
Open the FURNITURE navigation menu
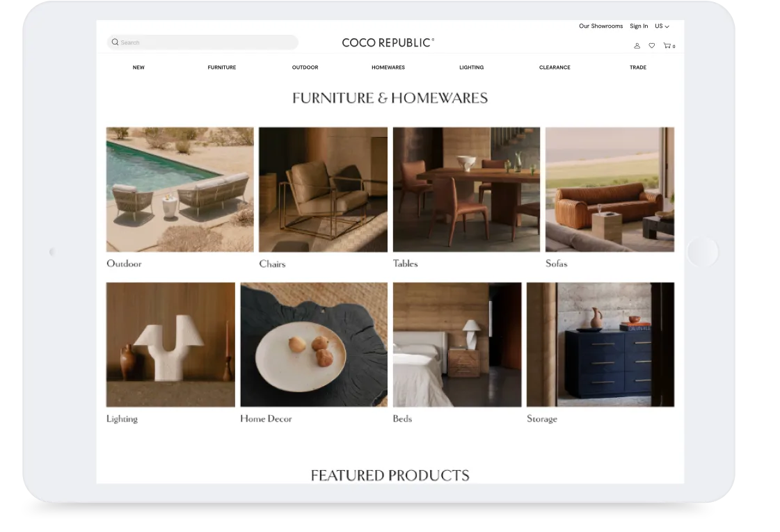pos(221,67)
